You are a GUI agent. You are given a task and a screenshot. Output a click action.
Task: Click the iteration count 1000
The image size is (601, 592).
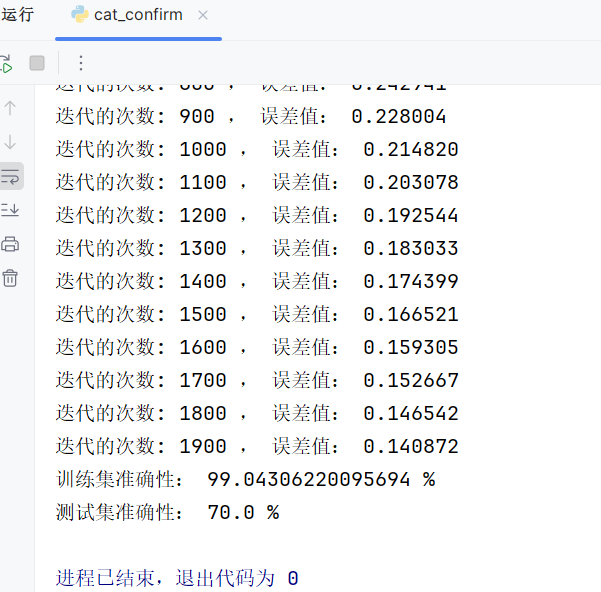[x=203, y=149]
